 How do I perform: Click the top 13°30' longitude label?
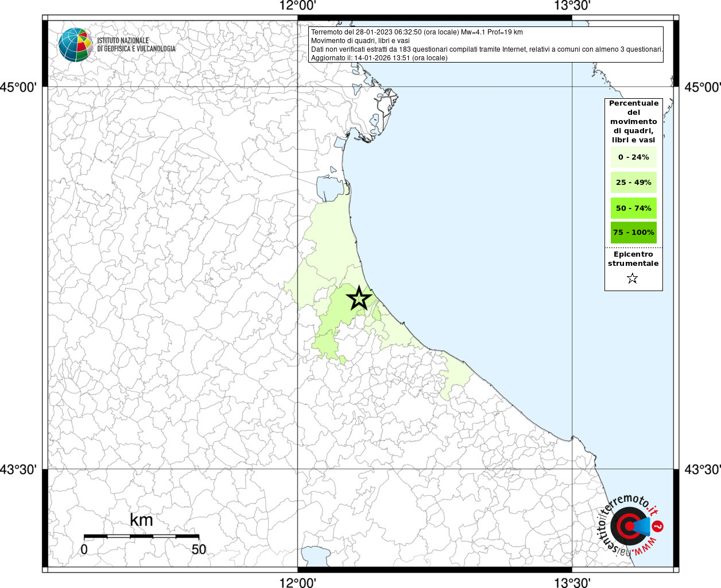(572, 6)
